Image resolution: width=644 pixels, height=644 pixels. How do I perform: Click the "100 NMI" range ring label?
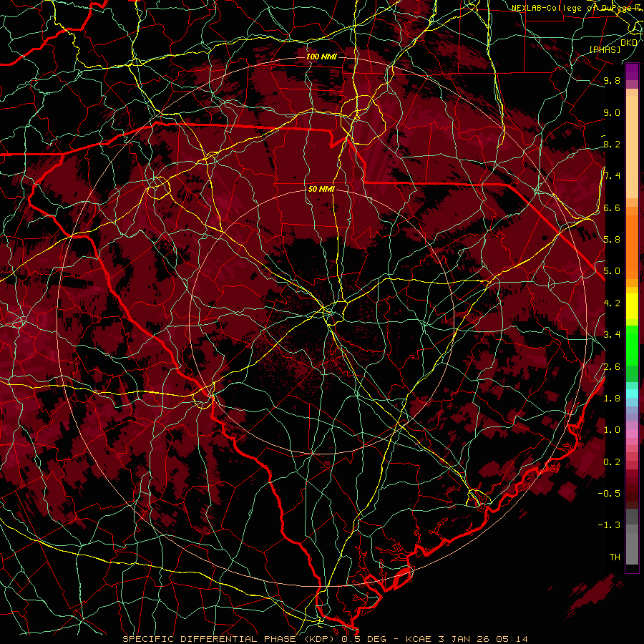coord(321,57)
